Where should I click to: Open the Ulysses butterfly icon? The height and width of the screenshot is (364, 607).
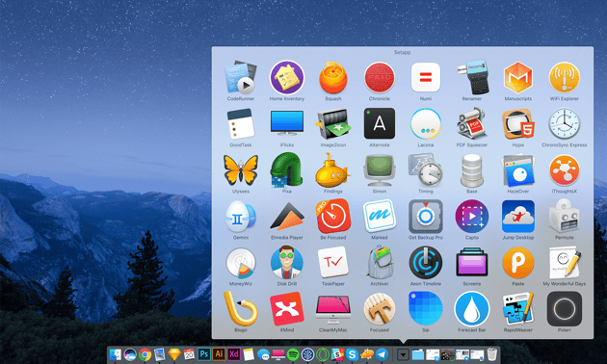click(241, 169)
